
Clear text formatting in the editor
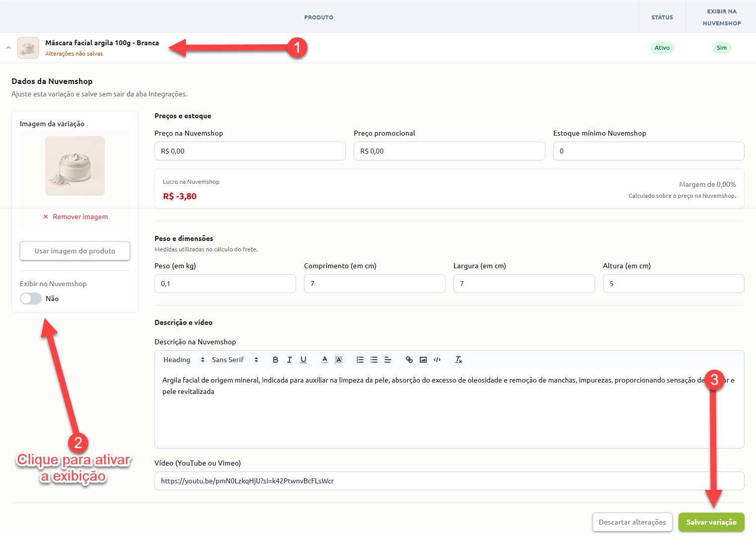point(458,360)
